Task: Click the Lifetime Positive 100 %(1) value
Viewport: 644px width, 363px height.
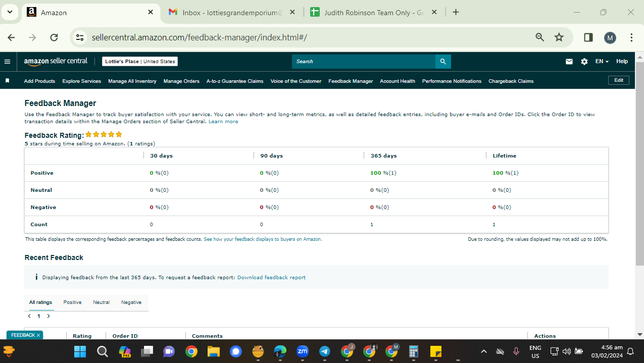Action: (506, 173)
